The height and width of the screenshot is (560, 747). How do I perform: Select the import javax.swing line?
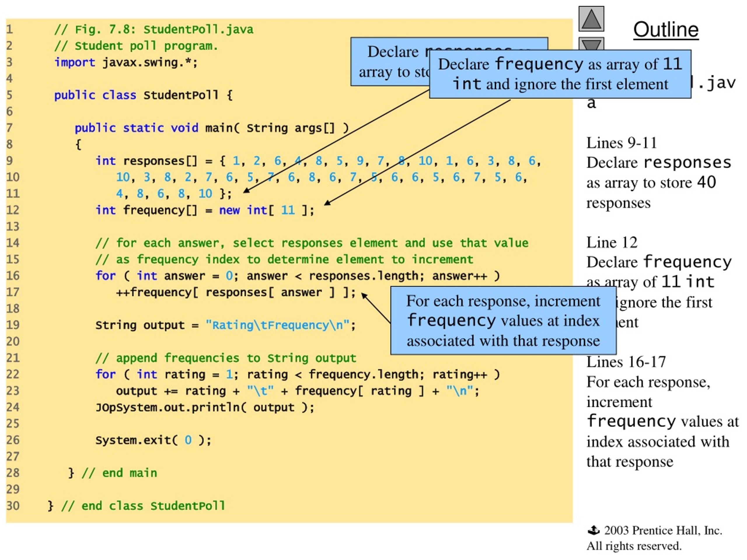pyautogui.click(x=126, y=62)
